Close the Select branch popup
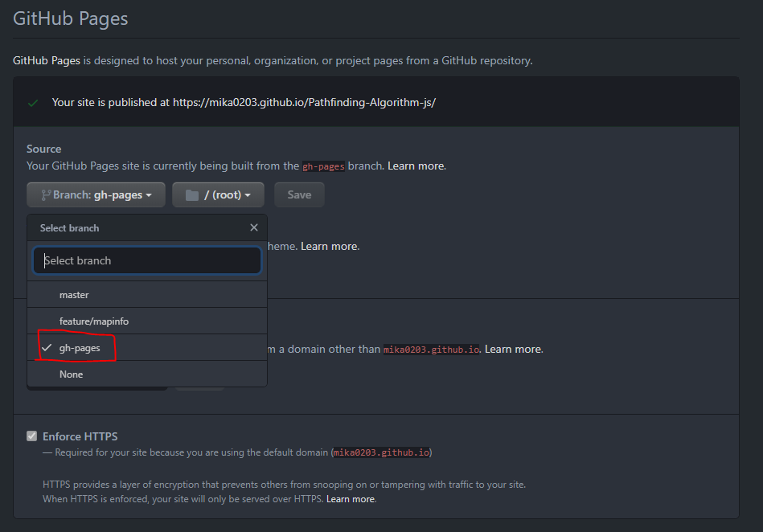The width and height of the screenshot is (763, 532). click(x=254, y=227)
